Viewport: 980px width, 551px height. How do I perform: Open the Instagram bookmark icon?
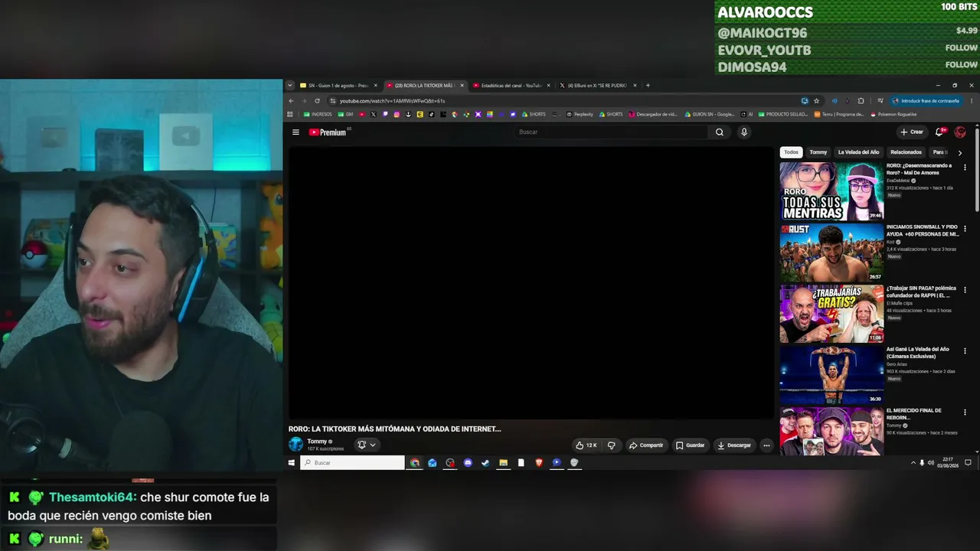[x=397, y=115]
